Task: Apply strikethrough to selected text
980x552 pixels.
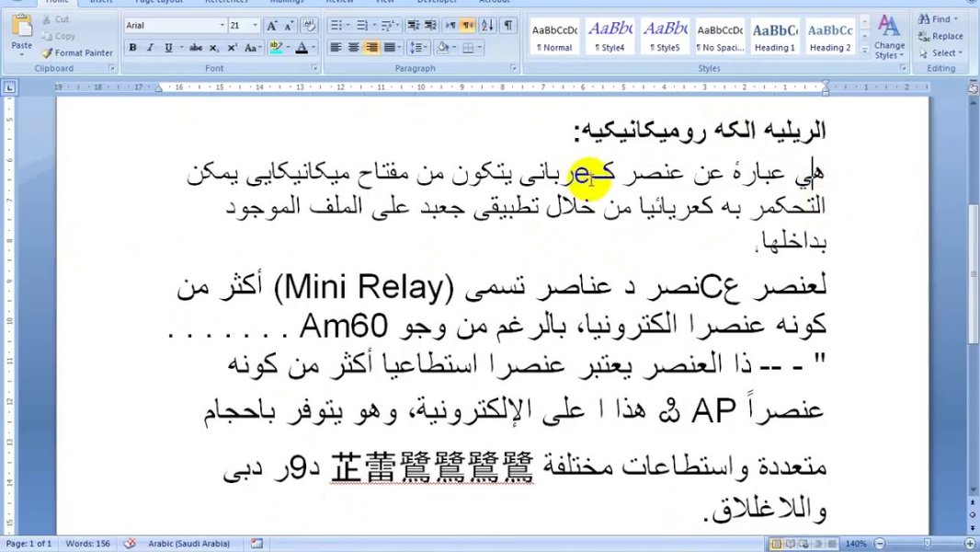Action: 196,48
